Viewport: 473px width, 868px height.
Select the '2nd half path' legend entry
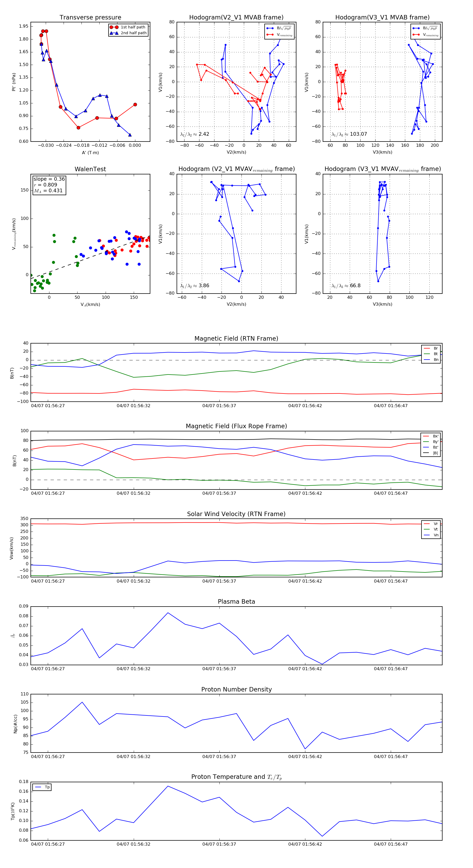128,33
